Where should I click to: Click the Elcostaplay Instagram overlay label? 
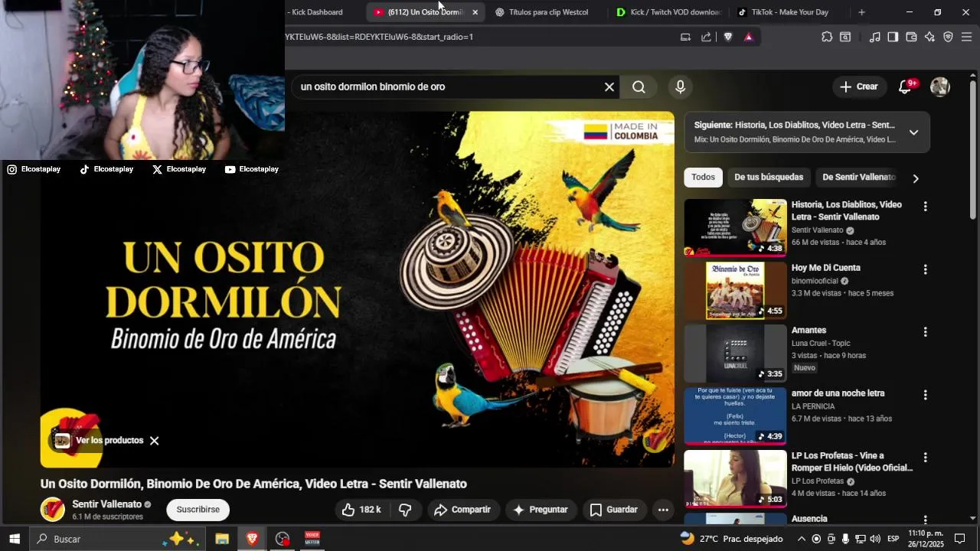click(34, 169)
